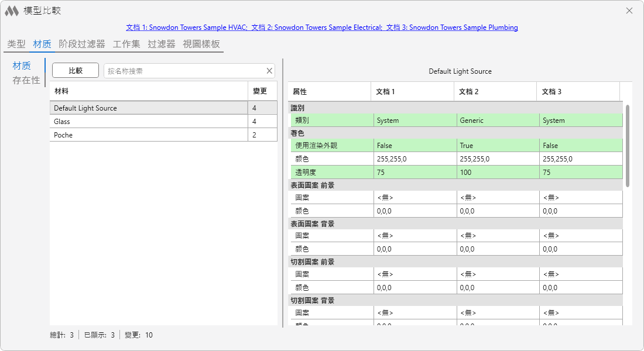644x351 pixels.
Task: Click the Generic value in 文档 2
Action: pyautogui.click(x=498, y=121)
